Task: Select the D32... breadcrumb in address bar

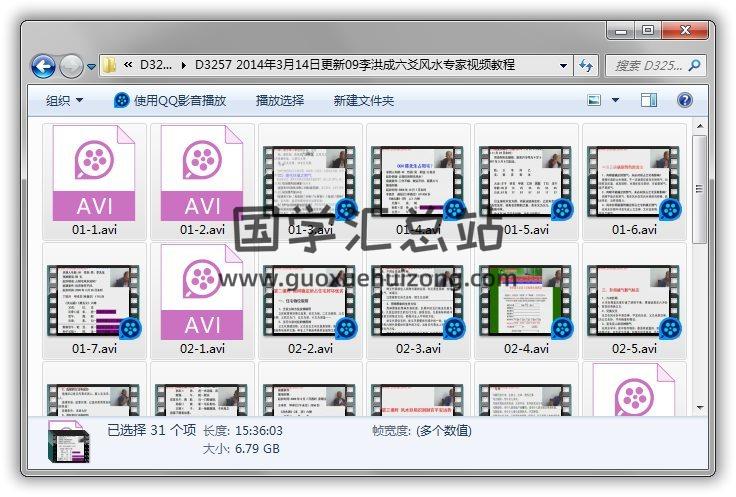Action: click(156, 65)
